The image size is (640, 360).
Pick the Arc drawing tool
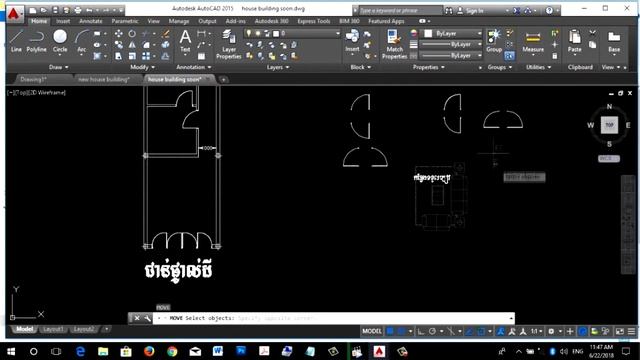tap(82, 41)
